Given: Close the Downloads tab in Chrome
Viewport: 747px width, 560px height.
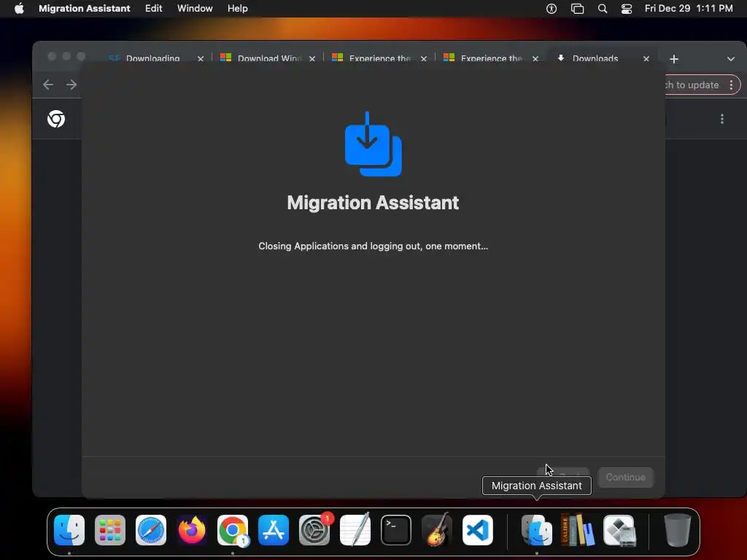Looking at the screenshot, I should 646,59.
